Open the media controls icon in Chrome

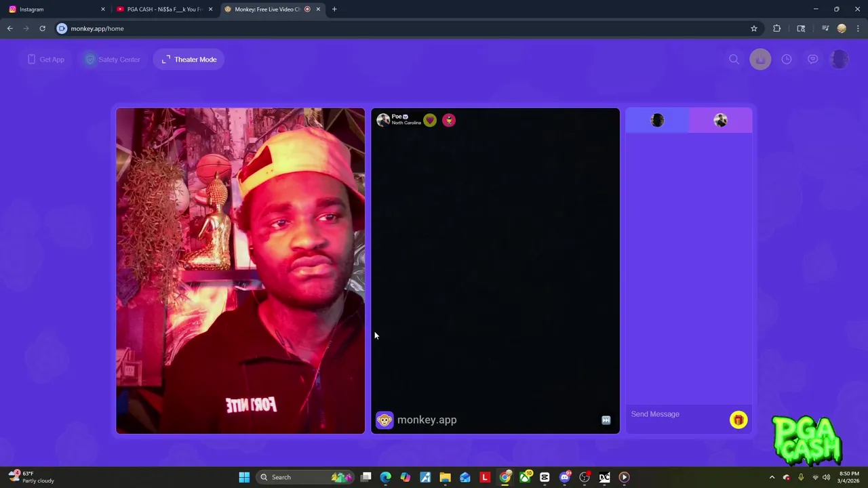(x=825, y=28)
